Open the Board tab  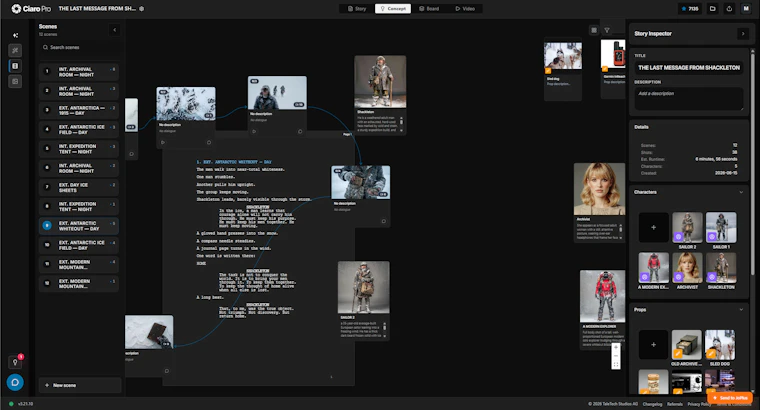tap(429, 9)
